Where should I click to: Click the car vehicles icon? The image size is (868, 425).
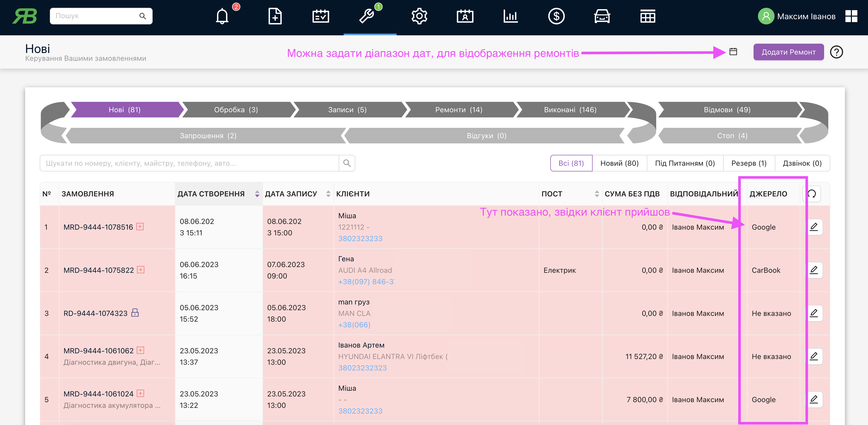602,16
